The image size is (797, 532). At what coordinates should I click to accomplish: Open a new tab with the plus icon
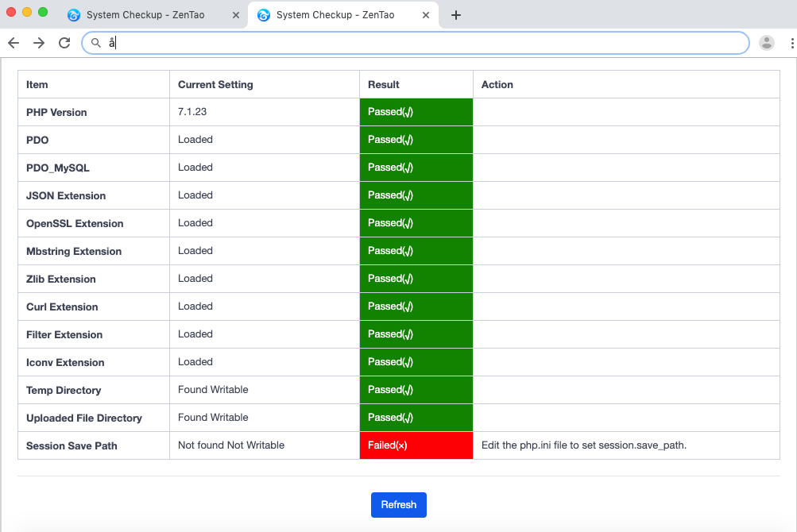point(455,15)
